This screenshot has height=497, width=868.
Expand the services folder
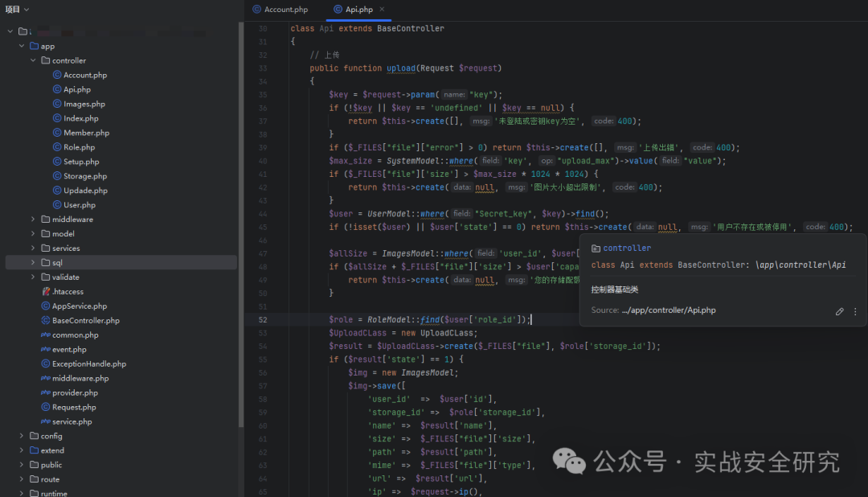tap(33, 249)
